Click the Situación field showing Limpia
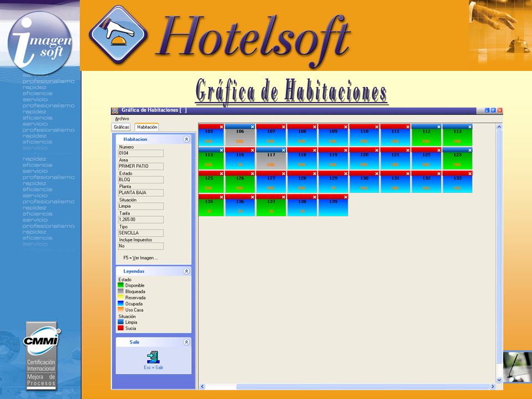The image size is (532, 399). [x=141, y=206]
